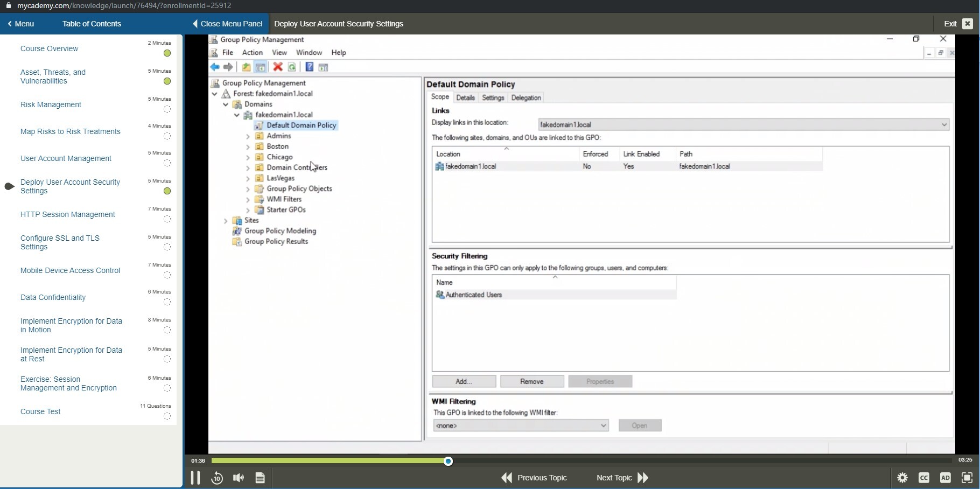Click the Remove button under Security Filtering
The image size is (980, 489).
pyautogui.click(x=532, y=381)
